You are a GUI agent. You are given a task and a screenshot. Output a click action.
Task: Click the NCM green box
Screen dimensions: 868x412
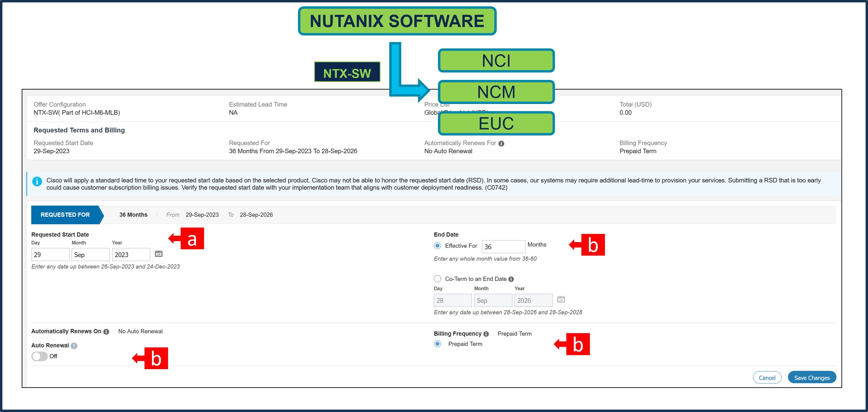point(496,92)
